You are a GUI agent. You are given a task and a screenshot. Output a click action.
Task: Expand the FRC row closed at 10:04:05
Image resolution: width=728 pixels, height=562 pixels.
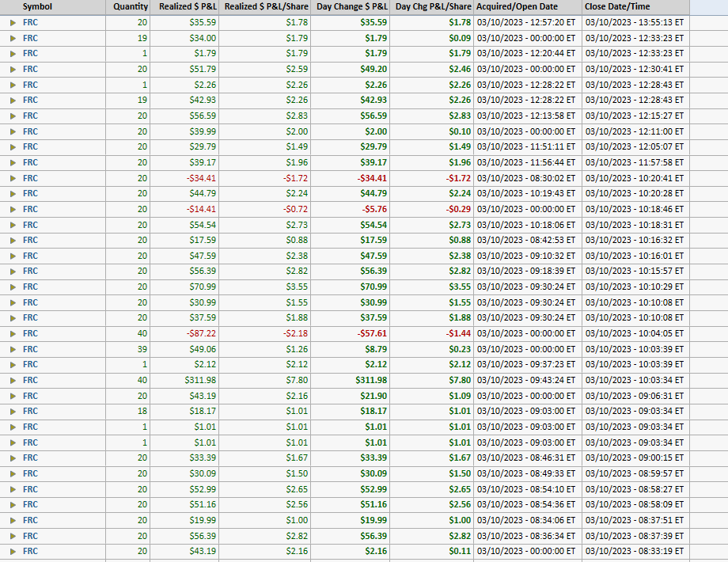(13, 333)
